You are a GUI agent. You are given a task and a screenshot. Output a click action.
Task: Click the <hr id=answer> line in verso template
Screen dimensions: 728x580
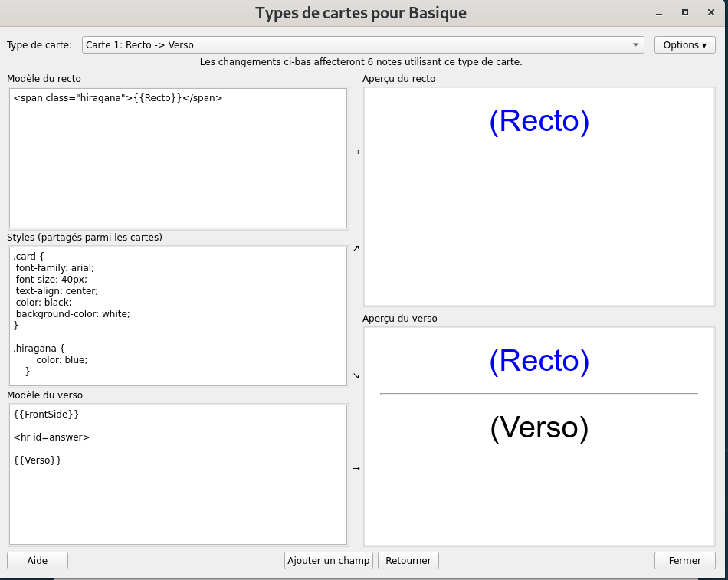coord(51,437)
